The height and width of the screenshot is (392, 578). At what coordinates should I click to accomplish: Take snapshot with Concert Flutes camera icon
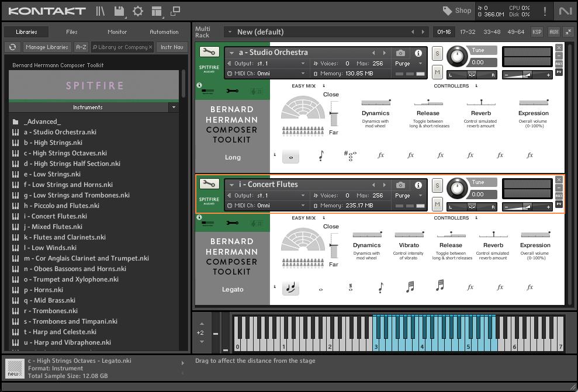400,185
